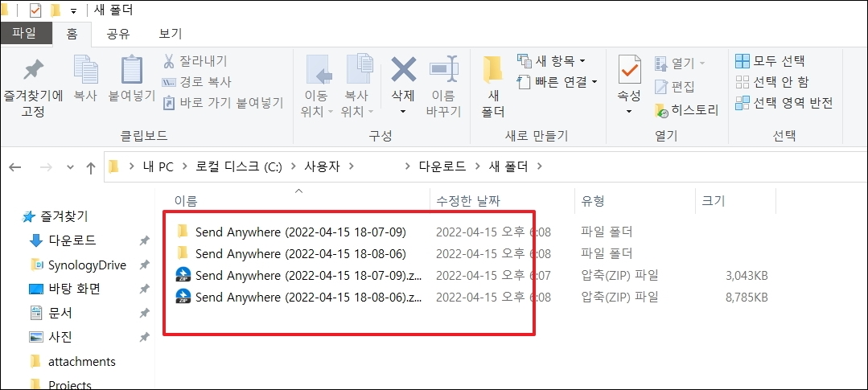Open 복사 위치 (Copy to) menu

tap(357, 86)
